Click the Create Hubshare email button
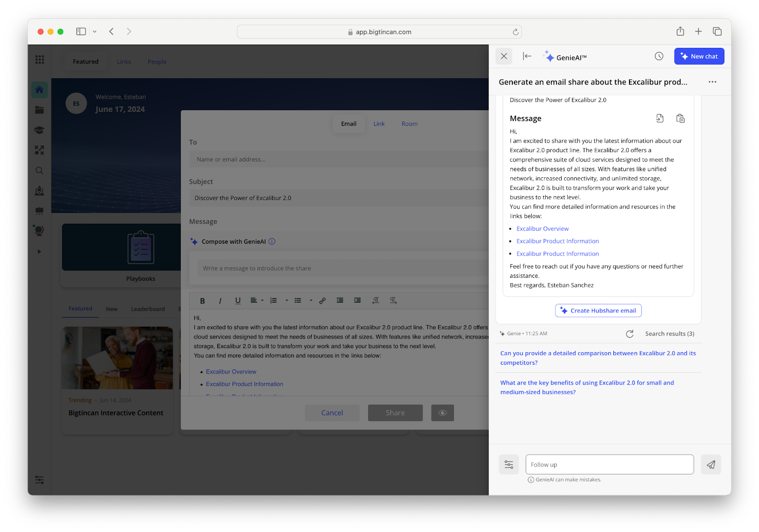Viewport: 759px width, 532px height. point(598,311)
